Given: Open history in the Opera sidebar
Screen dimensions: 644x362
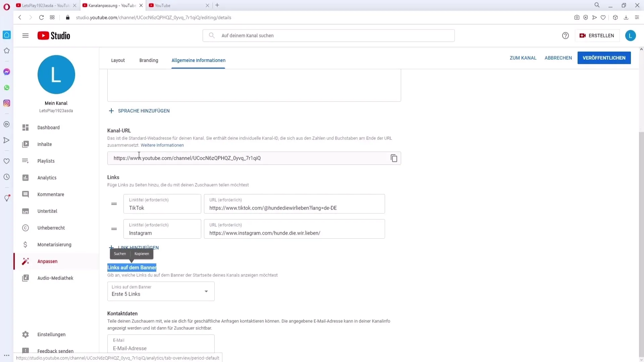Looking at the screenshot, I should (x=7, y=177).
